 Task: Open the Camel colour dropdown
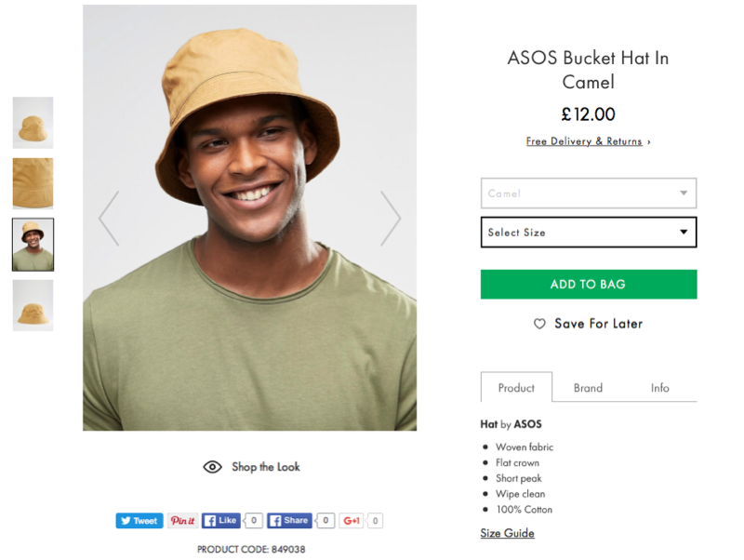coord(588,193)
